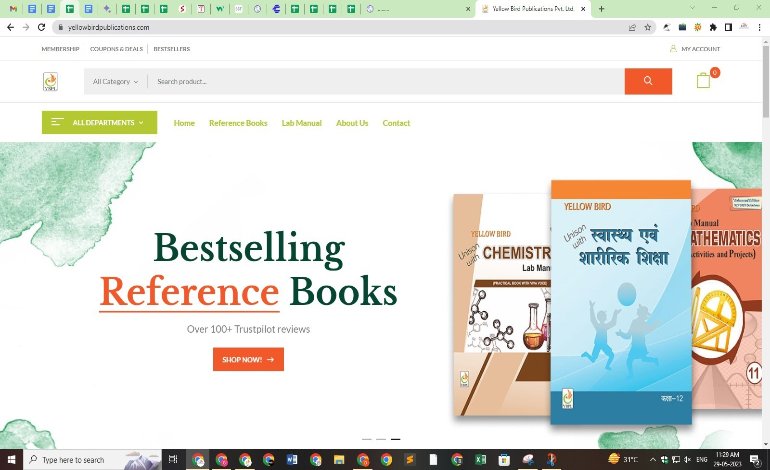770x470 pixels.
Task: Open Chrome's three-dot menu
Action: tap(759, 28)
